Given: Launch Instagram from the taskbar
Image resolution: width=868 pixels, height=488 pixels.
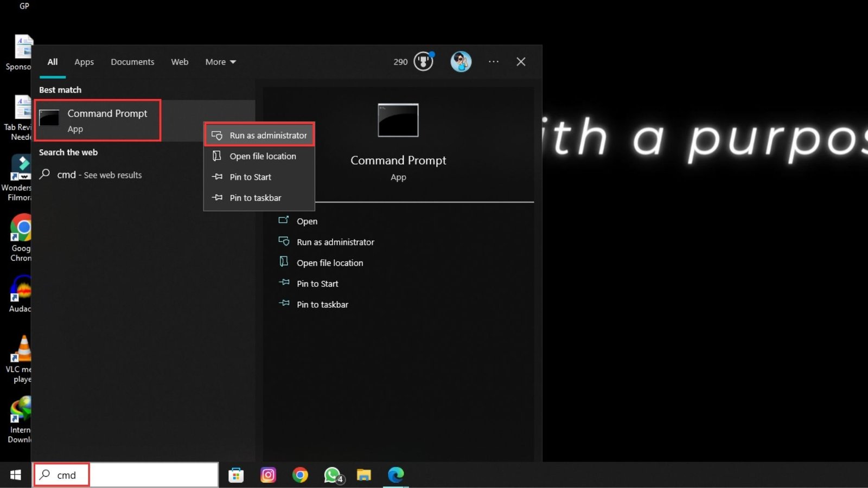Looking at the screenshot, I should 268,475.
